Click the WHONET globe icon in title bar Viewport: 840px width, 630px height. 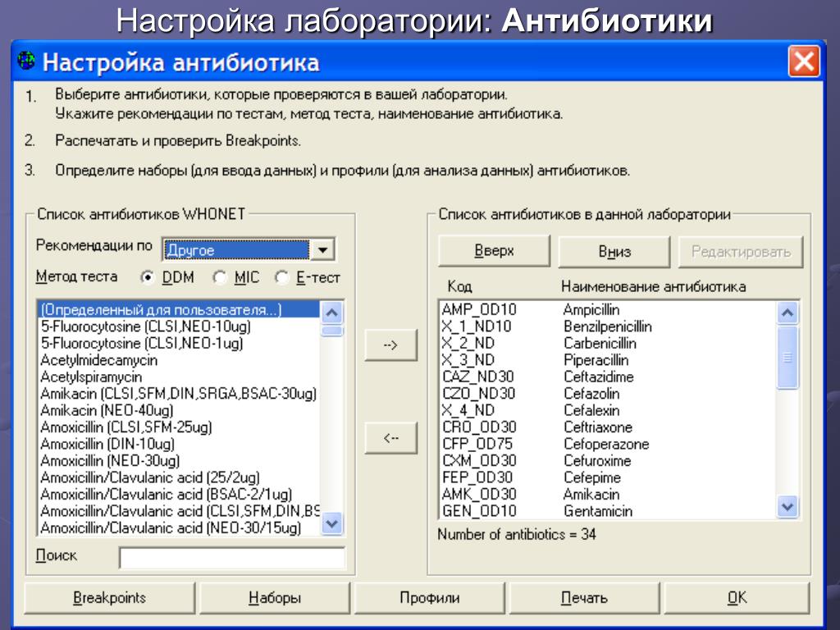point(26,61)
